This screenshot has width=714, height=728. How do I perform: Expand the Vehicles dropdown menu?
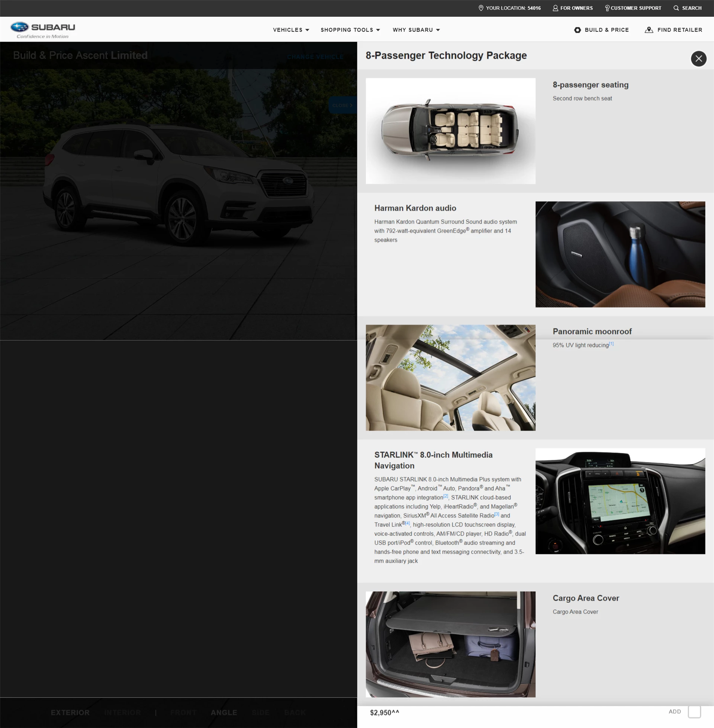(x=291, y=30)
